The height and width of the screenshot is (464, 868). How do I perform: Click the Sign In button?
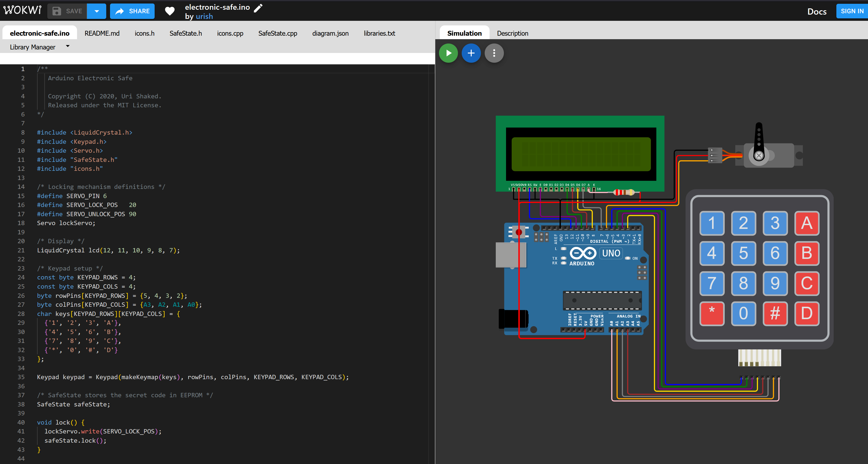click(x=852, y=11)
